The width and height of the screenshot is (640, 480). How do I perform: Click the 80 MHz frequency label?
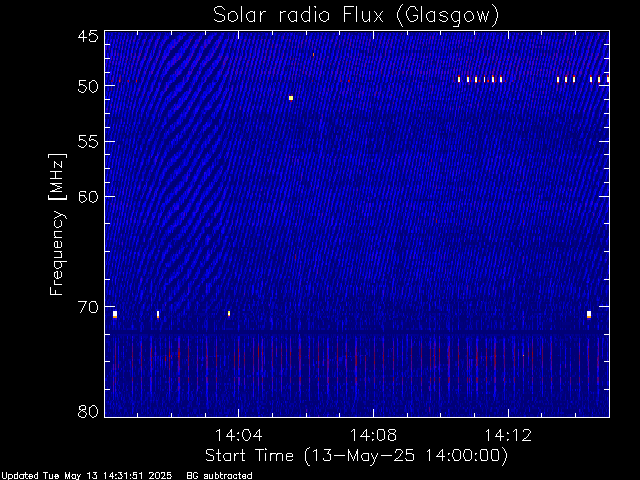[88, 411]
